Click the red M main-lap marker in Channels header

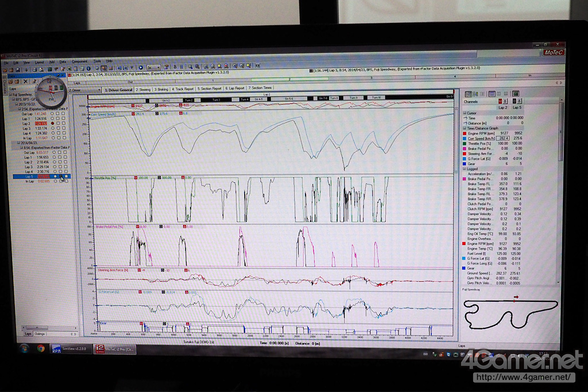pyautogui.click(x=500, y=101)
